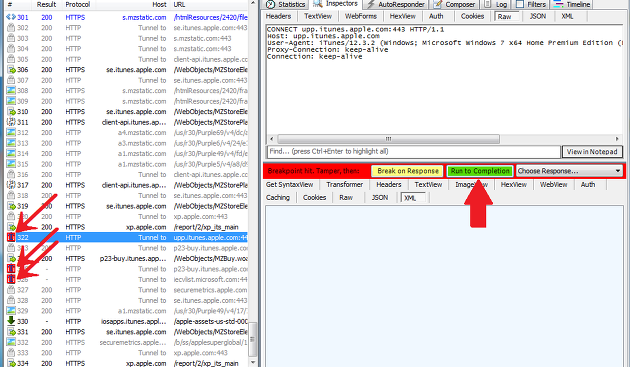Click the Break on Response button
630x367 pixels.
tap(407, 171)
